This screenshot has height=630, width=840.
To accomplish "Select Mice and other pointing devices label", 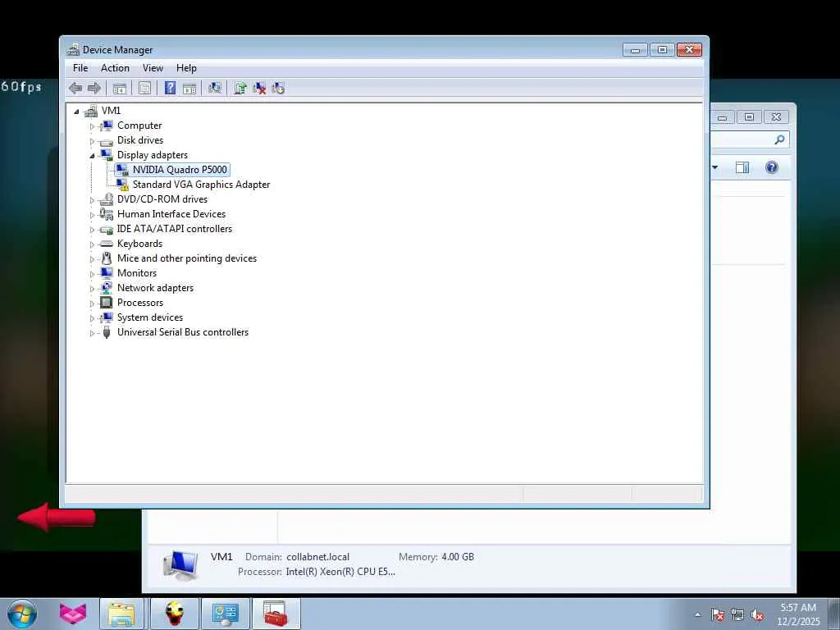I will point(187,258).
